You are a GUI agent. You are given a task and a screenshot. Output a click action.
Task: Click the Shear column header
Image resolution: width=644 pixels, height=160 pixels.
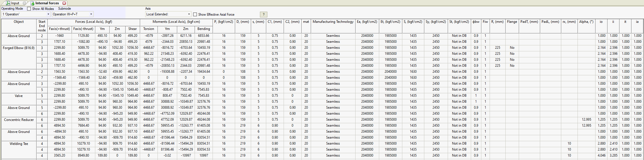132,29
